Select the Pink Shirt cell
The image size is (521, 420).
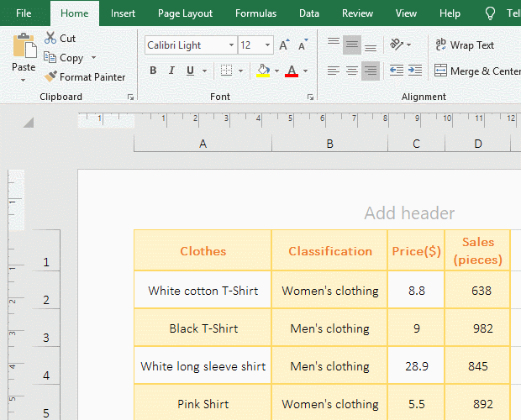[x=203, y=403]
